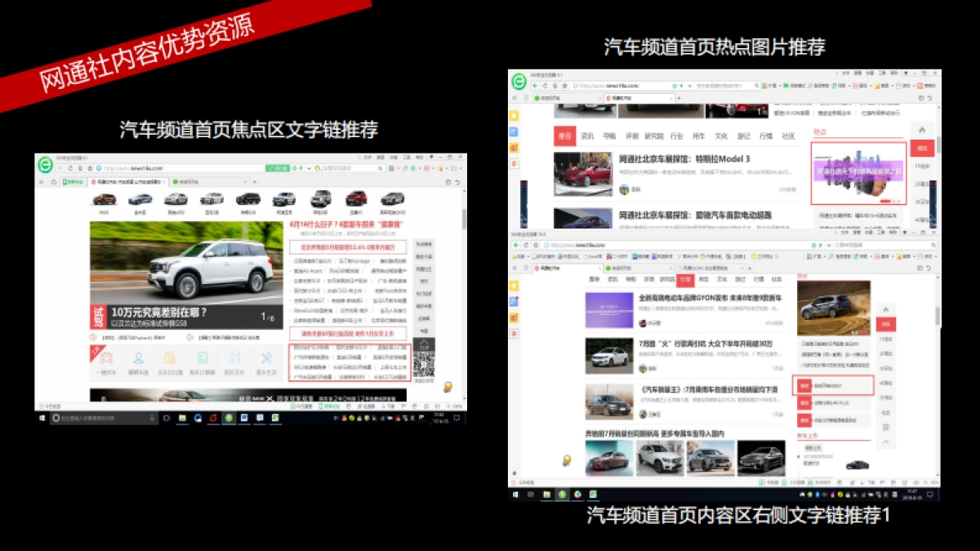Select the red 推荐 tab in the navigation bar
Screen dimensions: 980x551
tap(564, 136)
